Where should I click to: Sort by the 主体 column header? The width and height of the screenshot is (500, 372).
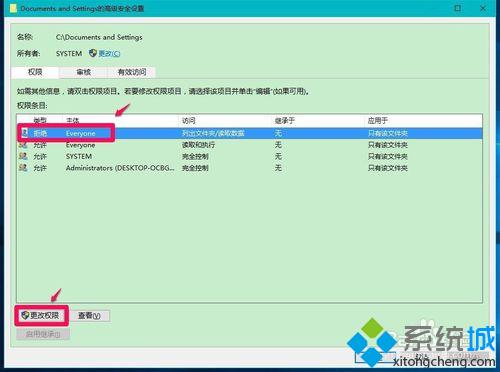click(x=72, y=120)
